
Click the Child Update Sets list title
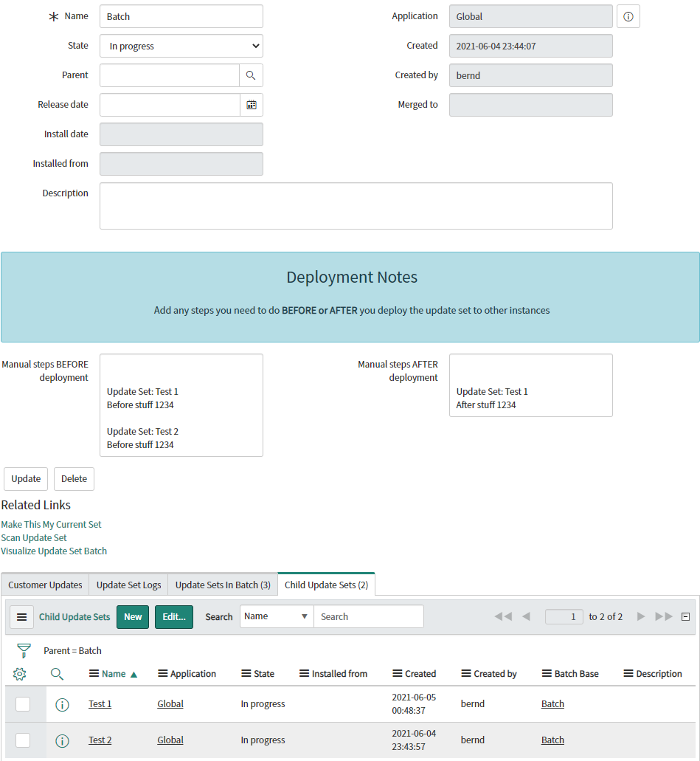click(x=74, y=617)
